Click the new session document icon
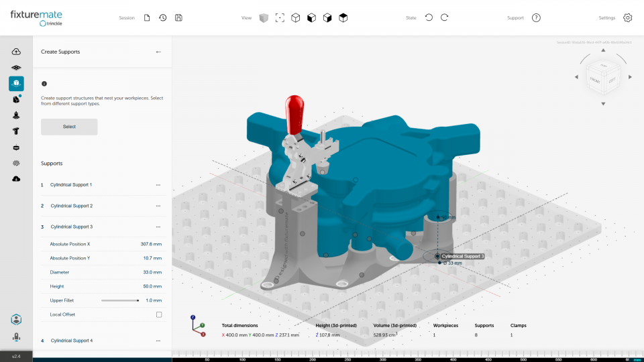The image size is (644, 362). [x=147, y=17]
